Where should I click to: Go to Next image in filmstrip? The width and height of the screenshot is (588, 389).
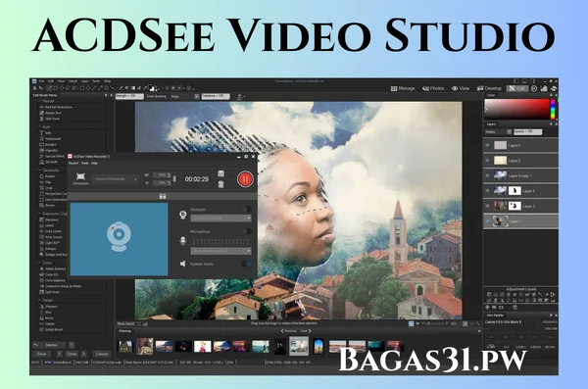[306, 331]
